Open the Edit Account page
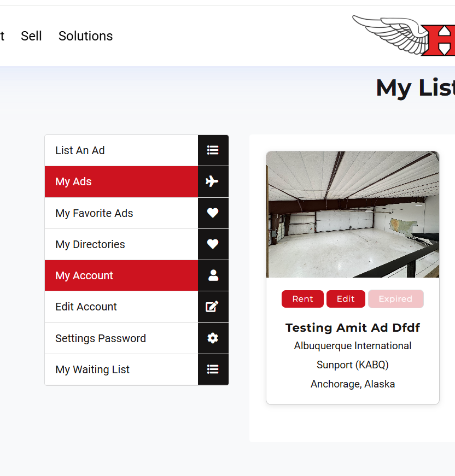The height and width of the screenshot is (476, 455). point(86,307)
